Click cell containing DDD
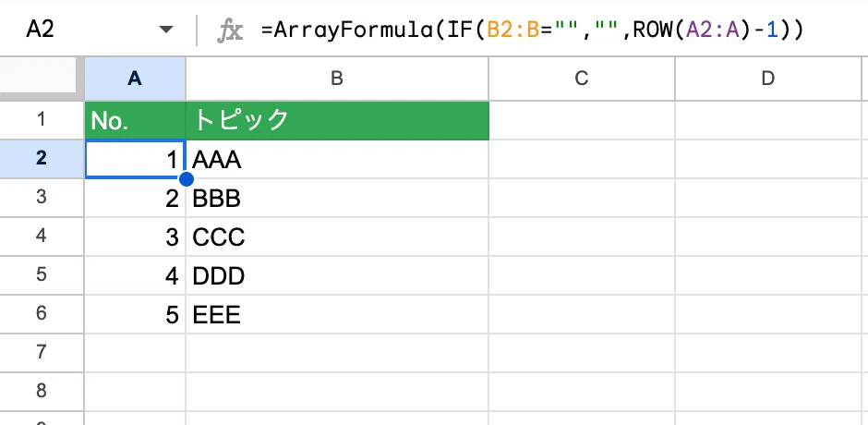Viewport: 868px width, 425px height. pos(337,275)
